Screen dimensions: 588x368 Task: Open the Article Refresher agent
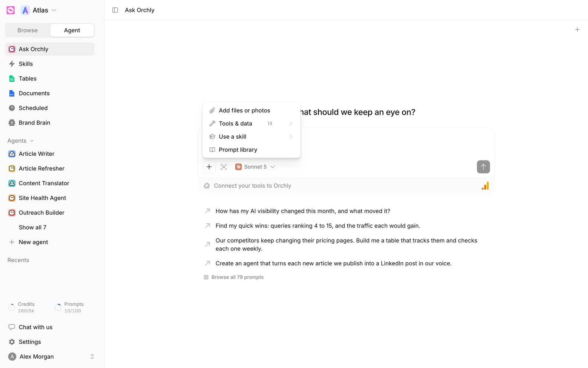50,169
